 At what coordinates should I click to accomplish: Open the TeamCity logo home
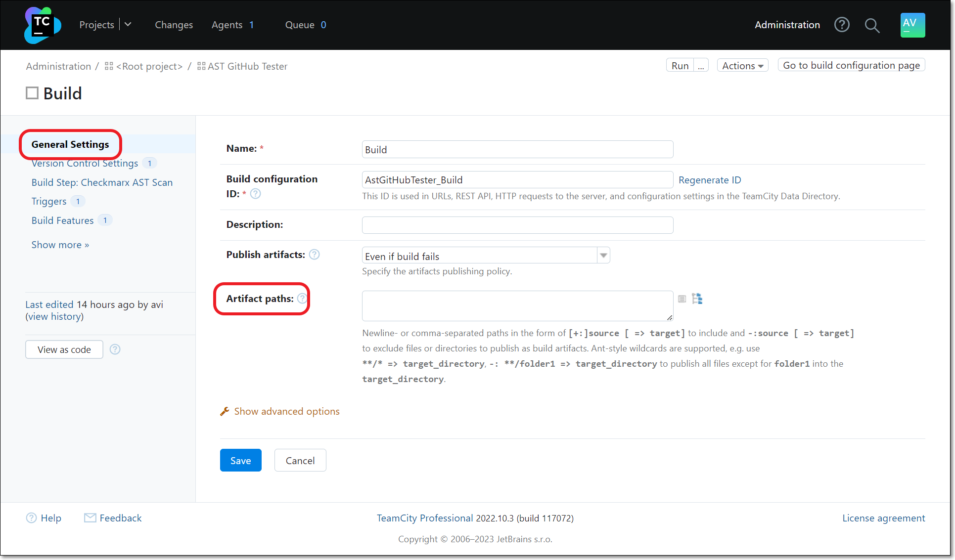[x=43, y=25]
